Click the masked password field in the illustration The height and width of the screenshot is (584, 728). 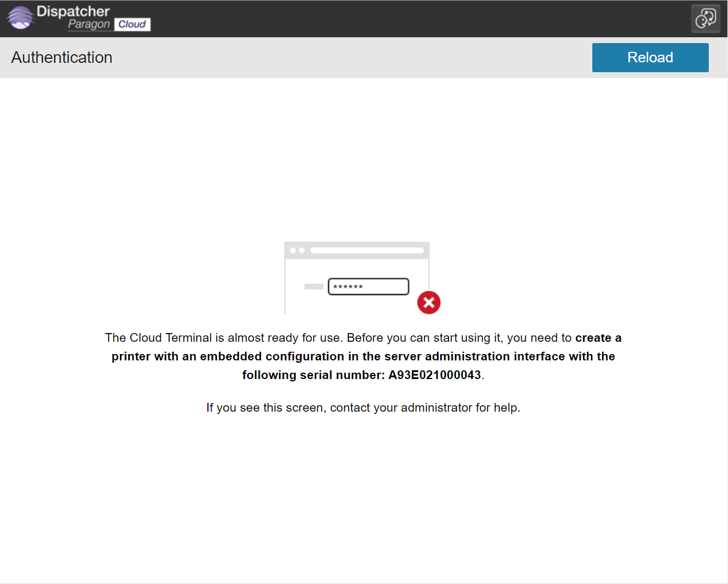368,286
